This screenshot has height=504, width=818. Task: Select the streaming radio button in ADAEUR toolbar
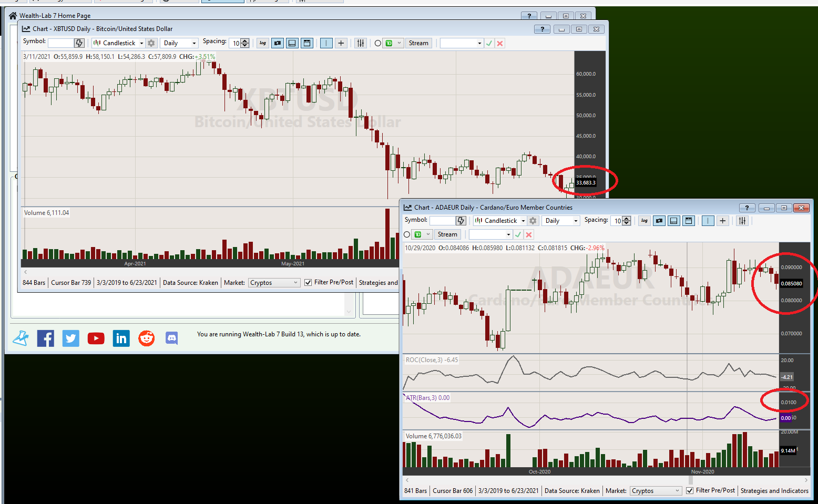(407, 234)
